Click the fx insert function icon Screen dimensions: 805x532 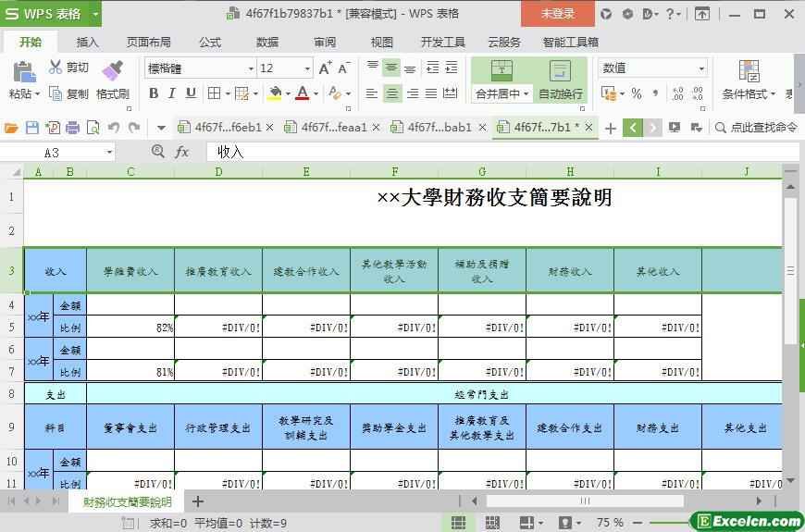click(182, 152)
